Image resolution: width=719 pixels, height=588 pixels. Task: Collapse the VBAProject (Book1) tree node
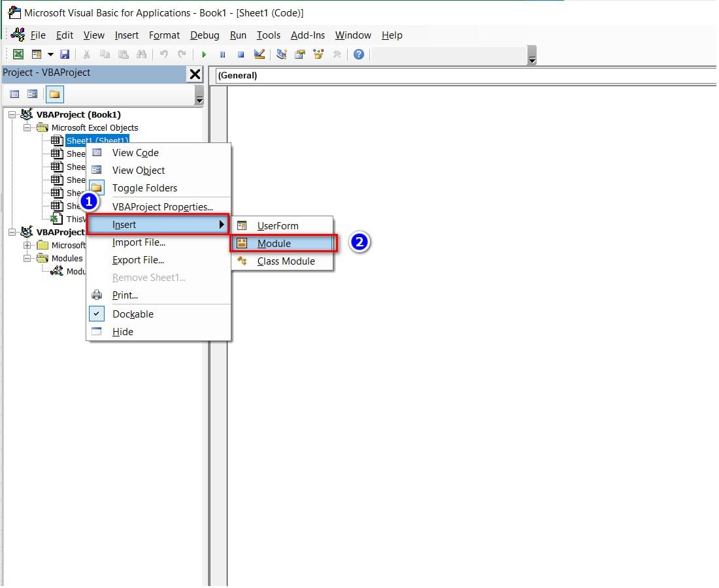pyautogui.click(x=12, y=115)
